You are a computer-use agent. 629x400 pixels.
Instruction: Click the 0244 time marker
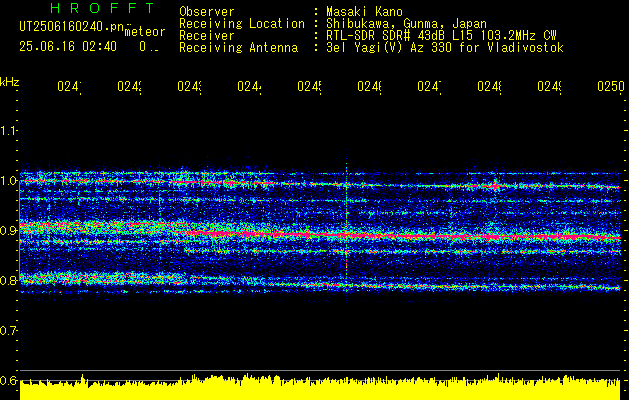(249, 86)
